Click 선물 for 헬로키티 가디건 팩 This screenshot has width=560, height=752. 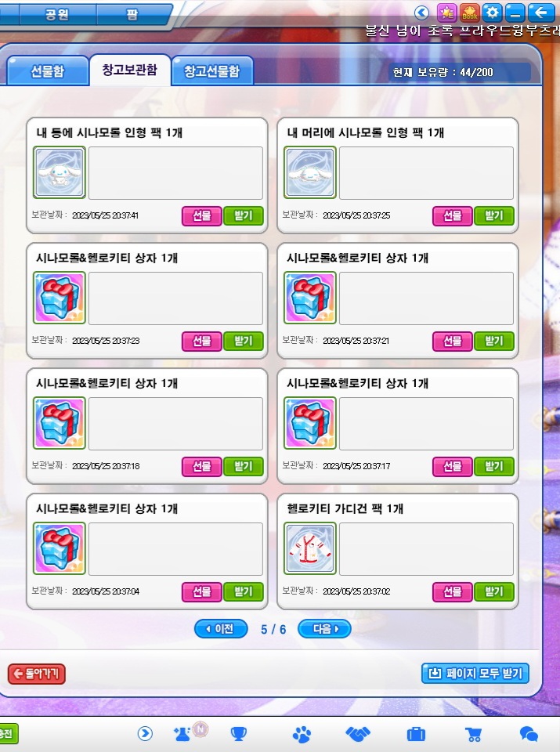point(452,592)
